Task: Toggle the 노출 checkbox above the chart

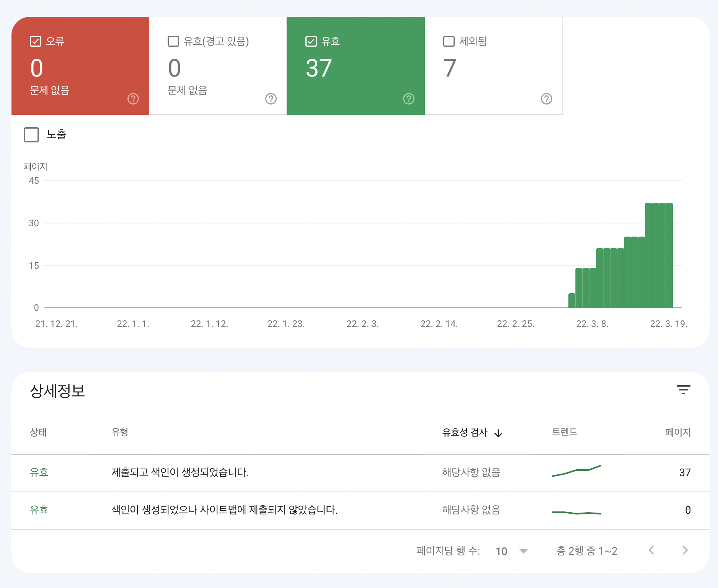Action: point(31,135)
